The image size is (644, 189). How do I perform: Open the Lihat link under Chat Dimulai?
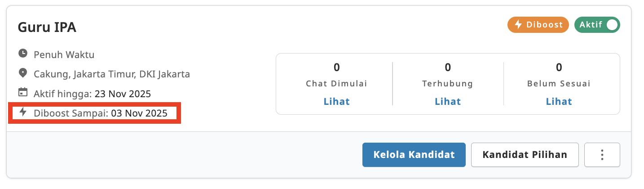[336, 101]
